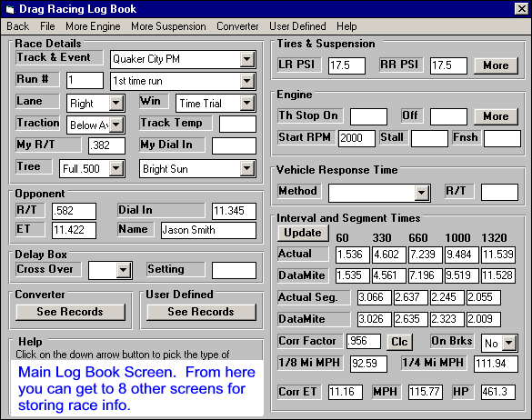
Task: Open the More Suspension menu
Action: (168, 26)
